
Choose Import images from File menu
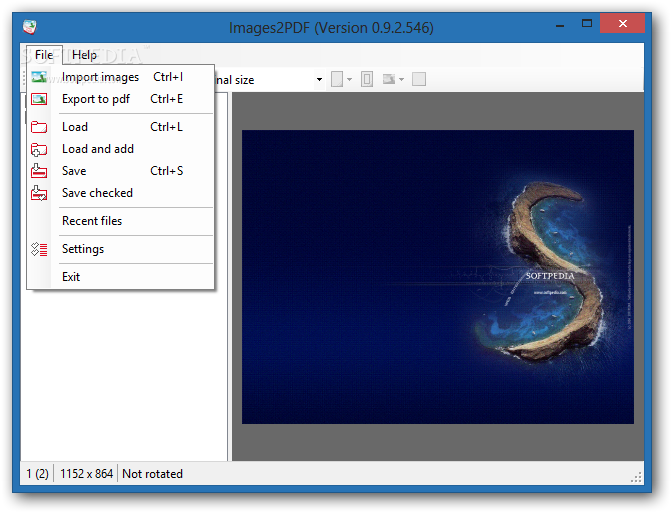pos(120,77)
